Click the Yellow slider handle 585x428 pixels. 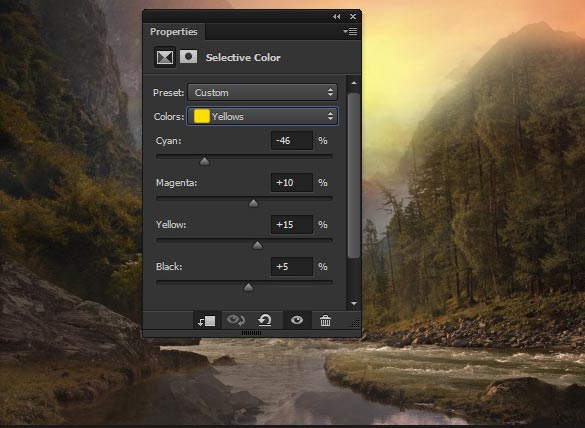(x=257, y=245)
